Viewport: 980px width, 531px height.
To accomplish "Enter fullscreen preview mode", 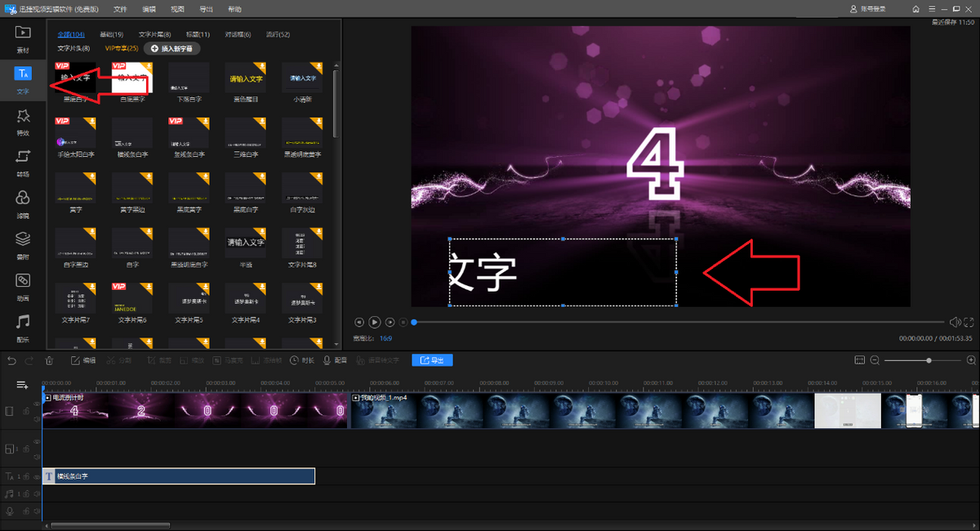I will coord(969,323).
